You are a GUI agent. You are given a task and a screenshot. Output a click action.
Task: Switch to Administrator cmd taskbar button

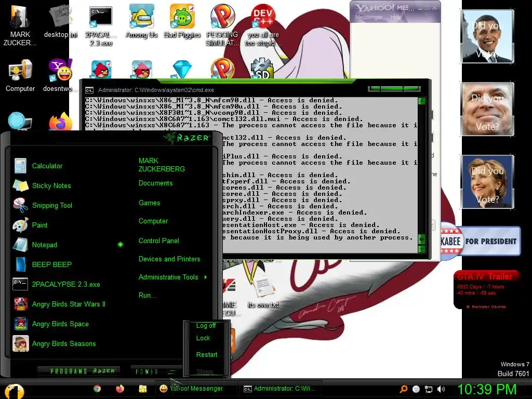pos(280,389)
